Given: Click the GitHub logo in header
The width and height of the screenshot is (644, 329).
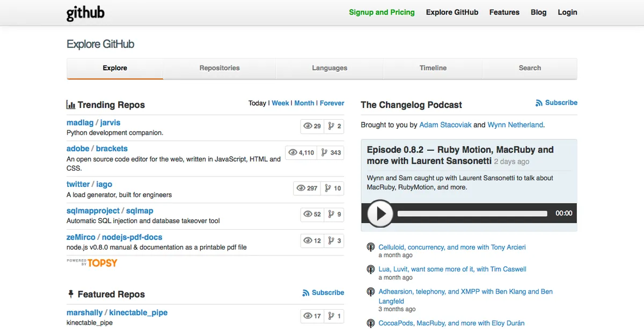Looking at the screenshot, I should click(85, 13).
